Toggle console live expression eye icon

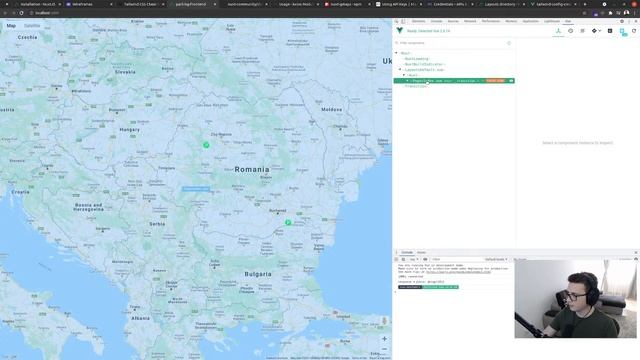[425, 259]
